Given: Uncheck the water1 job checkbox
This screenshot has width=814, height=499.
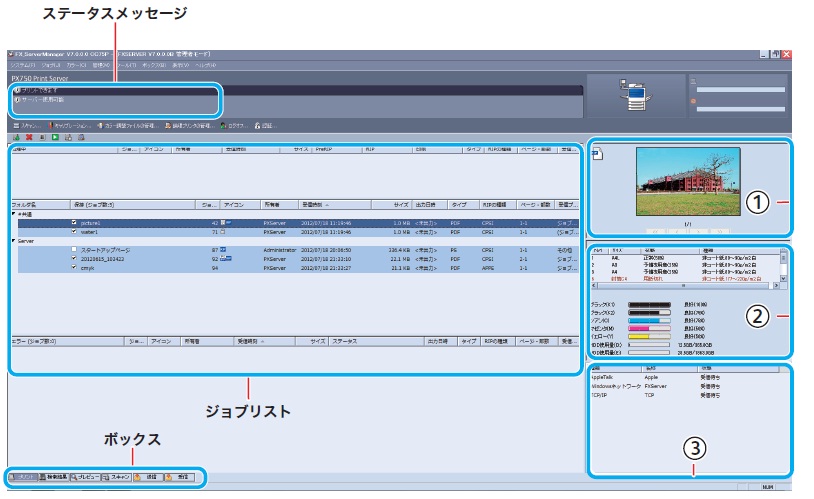Looking at the screenshot, I should coord(74,231).
